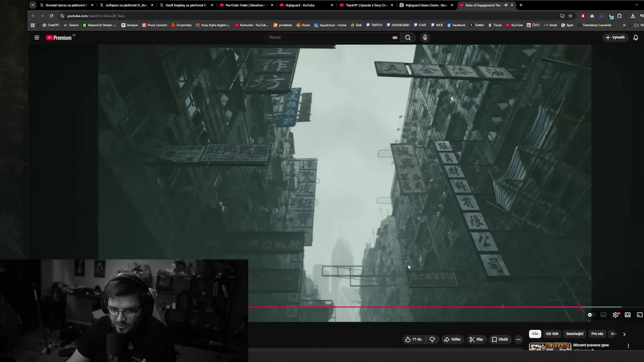Screen dimensions: 644x362
Task: Switch to Dovetail Games tab
Action: click(x=65, y=5)
